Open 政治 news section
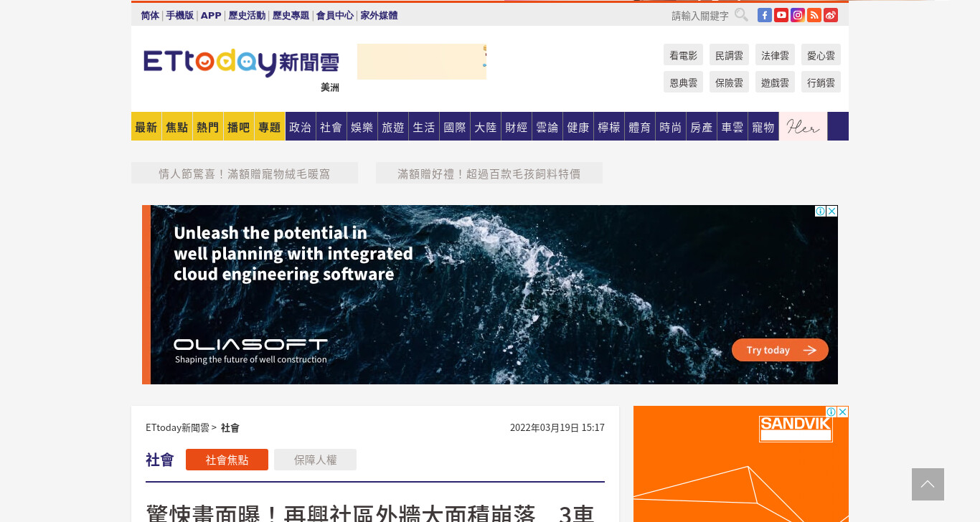Screen dimensions: 980x522 [301, 126]
